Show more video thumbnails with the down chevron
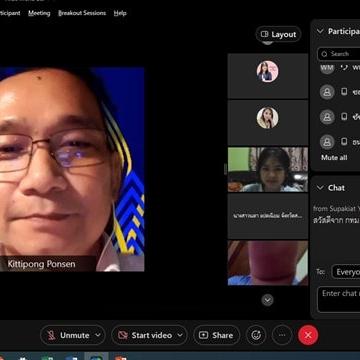360x360 pixels. (x=267, y=300)
